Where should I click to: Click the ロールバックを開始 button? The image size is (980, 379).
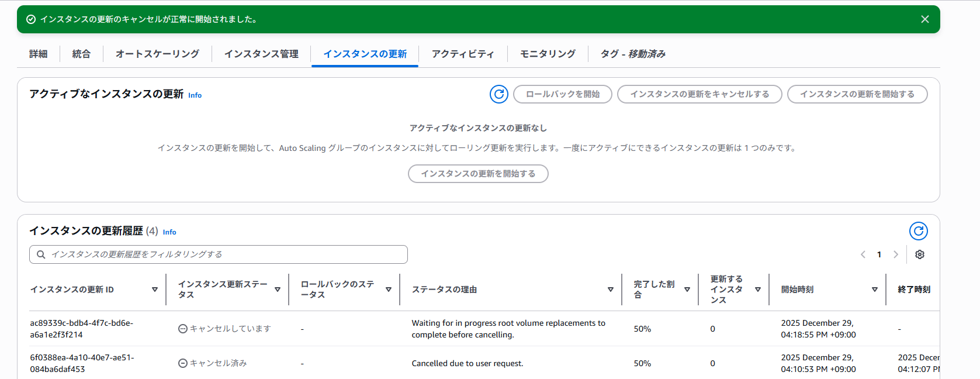pos(562,94)
